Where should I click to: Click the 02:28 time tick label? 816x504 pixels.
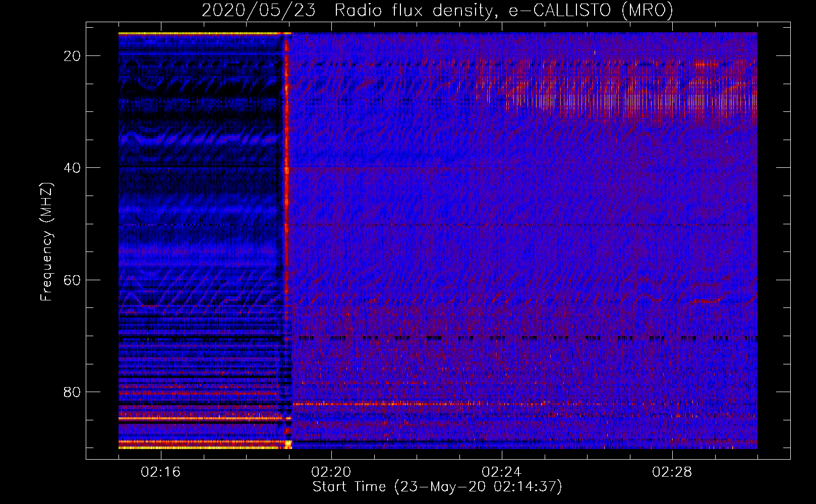pyautogui.click(x=672, y=472)
